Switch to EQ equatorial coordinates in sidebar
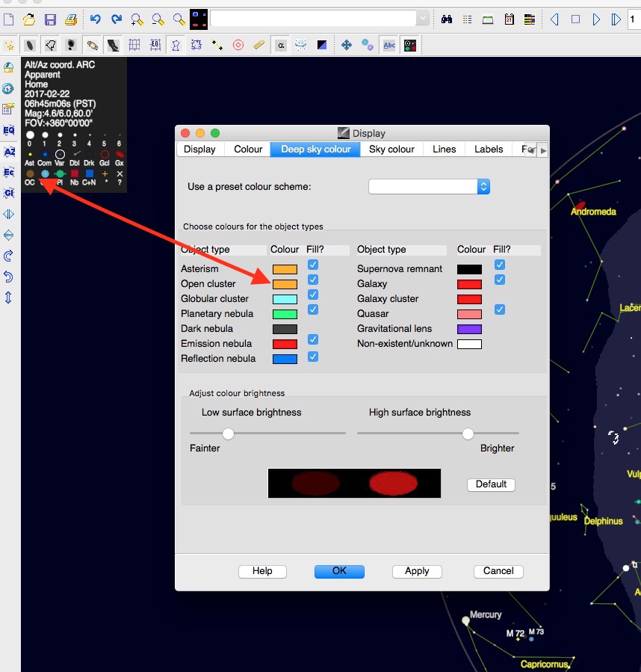This screenshot has width=641, height=672. pos(8,130)
